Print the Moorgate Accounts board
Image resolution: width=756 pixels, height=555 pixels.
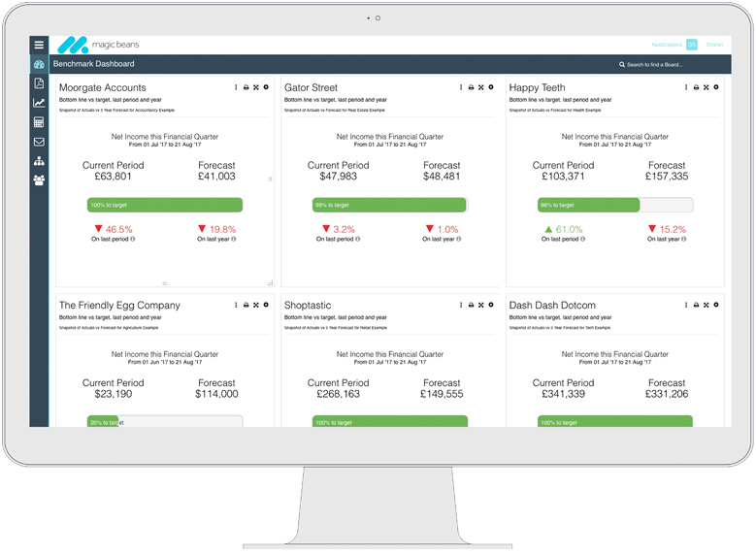pyautogui.click(x=246, y=88)
